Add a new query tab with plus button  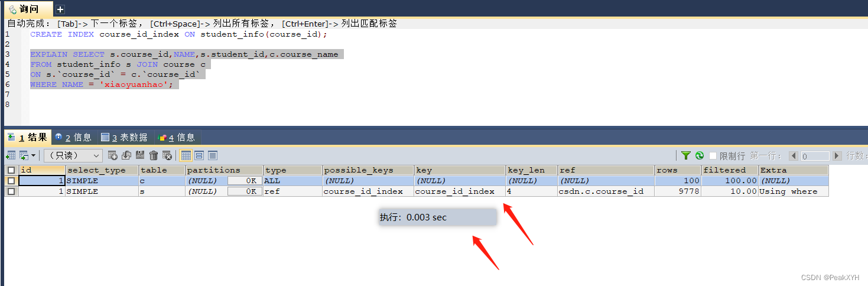point(60,9)
